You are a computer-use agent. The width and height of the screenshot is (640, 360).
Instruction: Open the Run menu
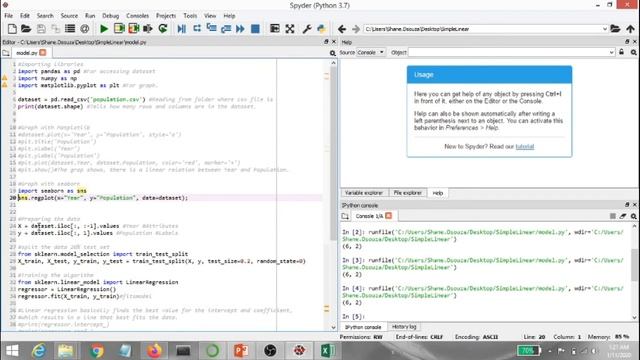click(90, 16)
